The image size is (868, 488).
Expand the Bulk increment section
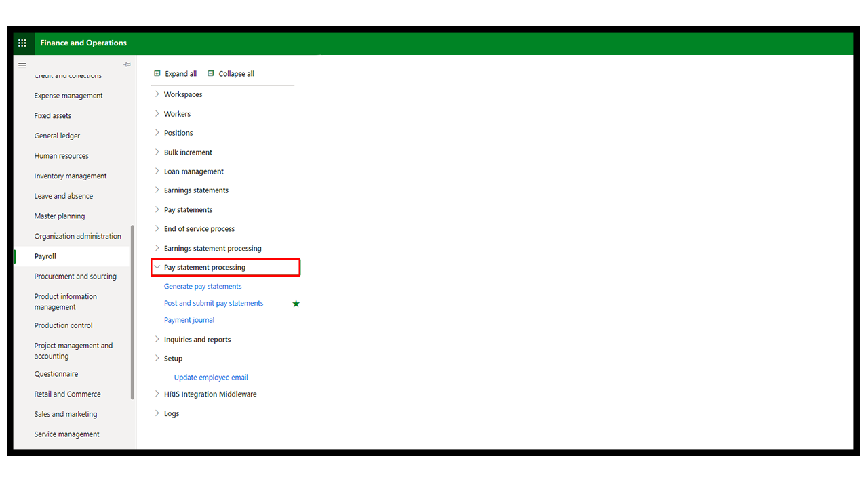pyautogui.click(x=157, y=152)
